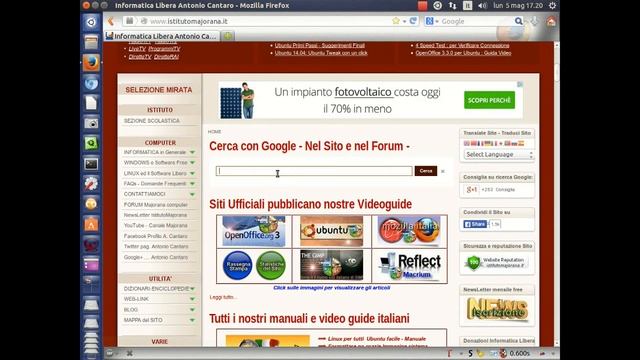Viewport: 640px width, 360px height.
Task: Reload the page with the refresh icon
Action: coord(413,21)
